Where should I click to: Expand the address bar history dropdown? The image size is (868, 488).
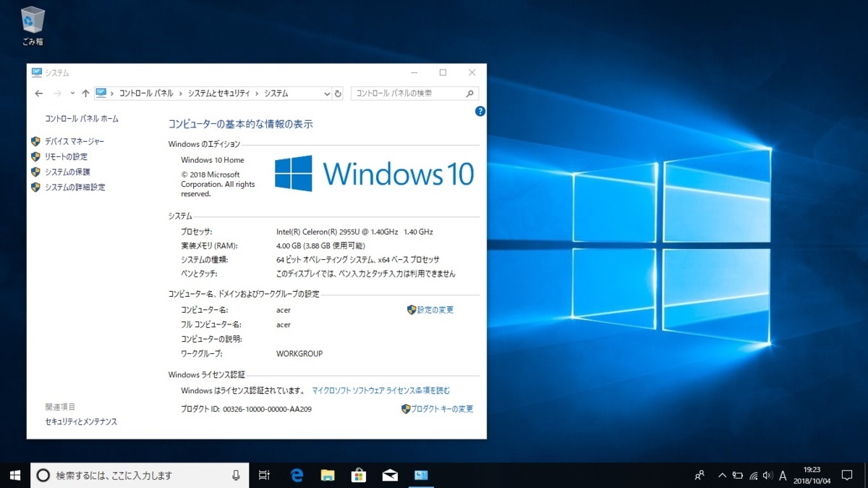pos(326,93)
